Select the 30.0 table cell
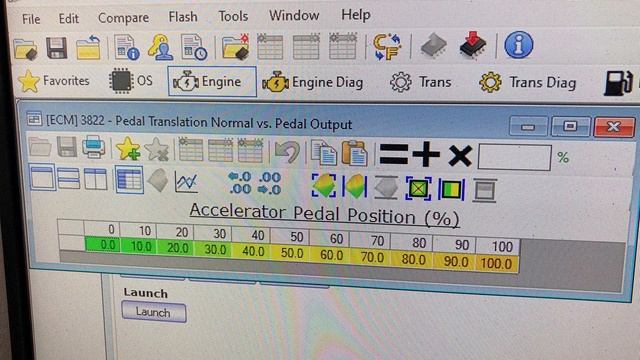Viewport: 640px width, 360px height. click(213, 249)
